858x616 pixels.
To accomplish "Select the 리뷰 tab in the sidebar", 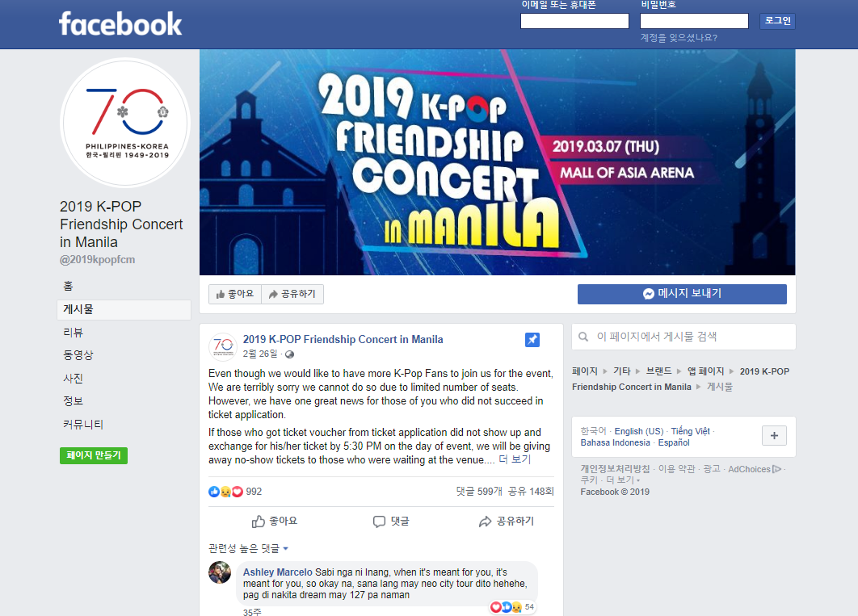I will click(x=74, y=333).
